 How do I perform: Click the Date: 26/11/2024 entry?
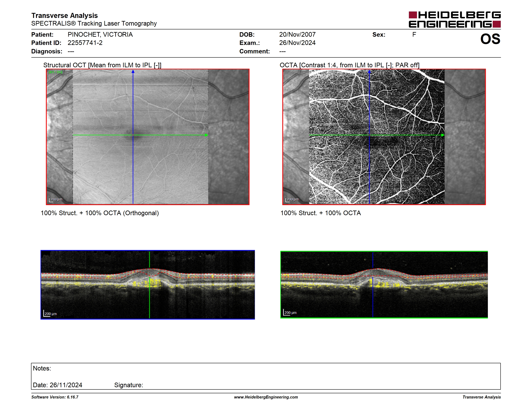57,385
